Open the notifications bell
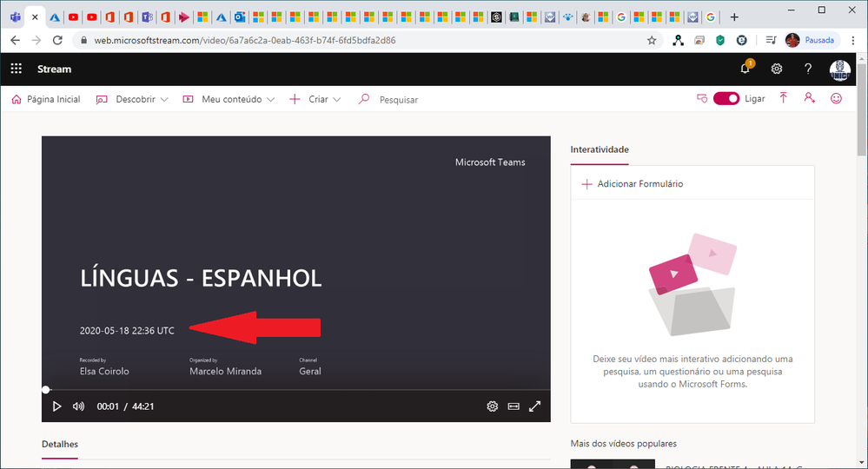This screenshot has height=469, width=868. [745, 68]
